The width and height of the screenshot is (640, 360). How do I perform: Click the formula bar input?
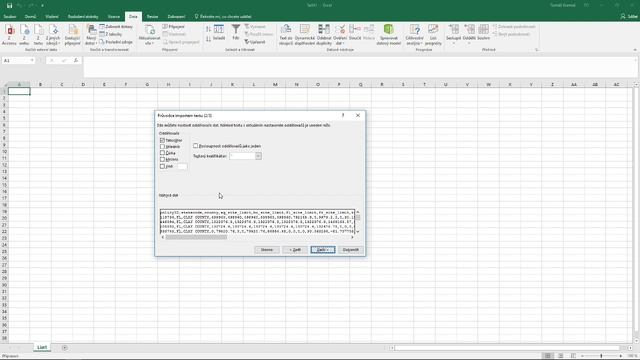click(359, 67)
